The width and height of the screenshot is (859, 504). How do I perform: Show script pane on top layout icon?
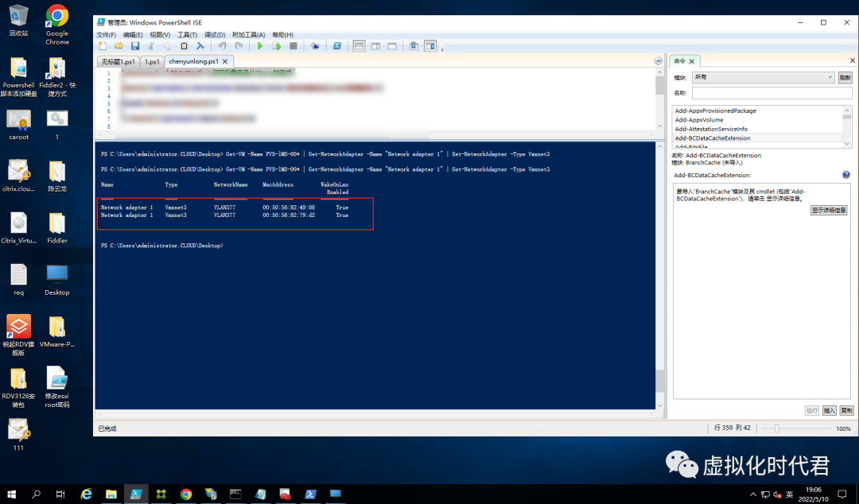pyautogui.click(x=359, y=47)
